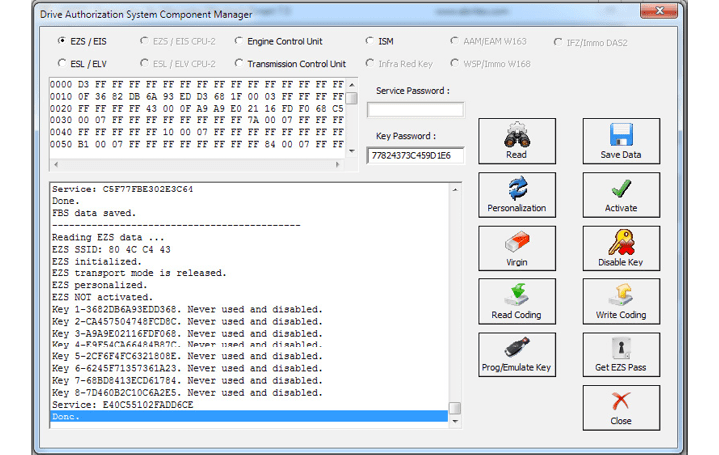The height and width of the screenshot is (455, 719).
Task: Click the Key Password input field
Action: point(415,155)
